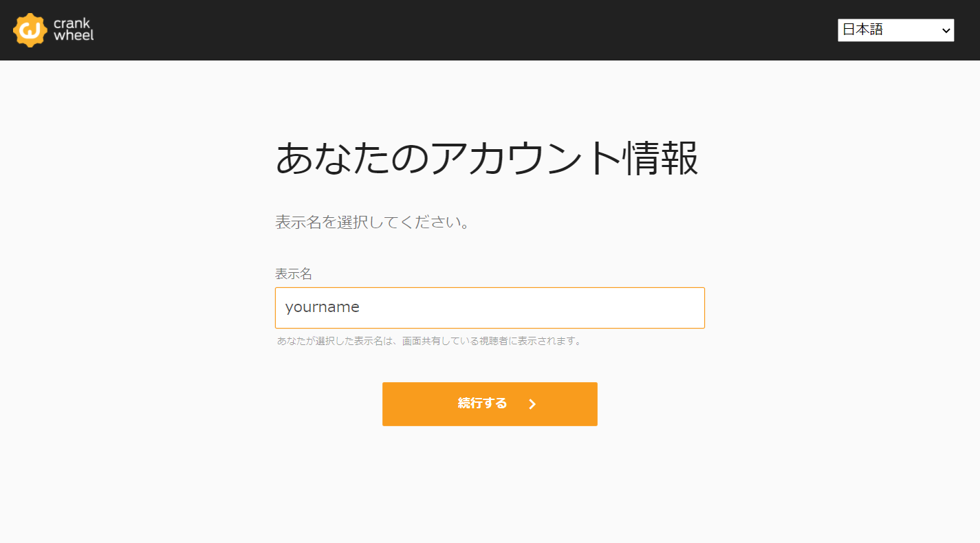
Task: Click the あなたのアカウント情報 heading
Action: [x=487, y=159]
